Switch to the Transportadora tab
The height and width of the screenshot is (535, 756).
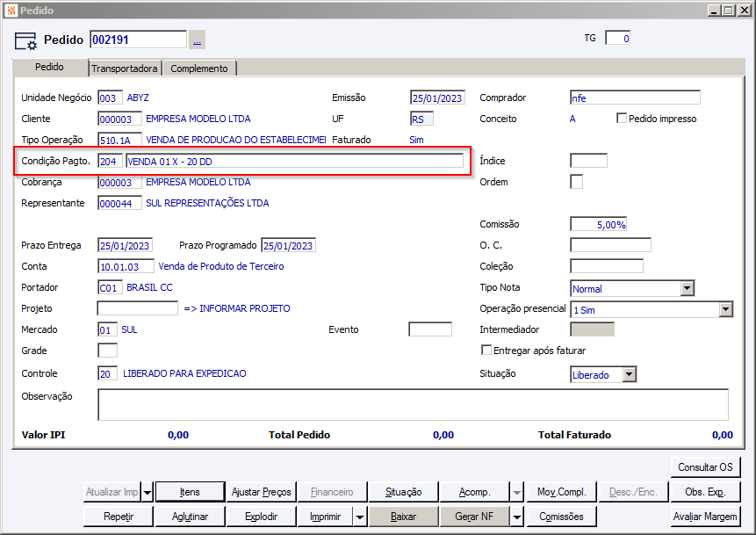pyautogui.click(x=125, y=69)
